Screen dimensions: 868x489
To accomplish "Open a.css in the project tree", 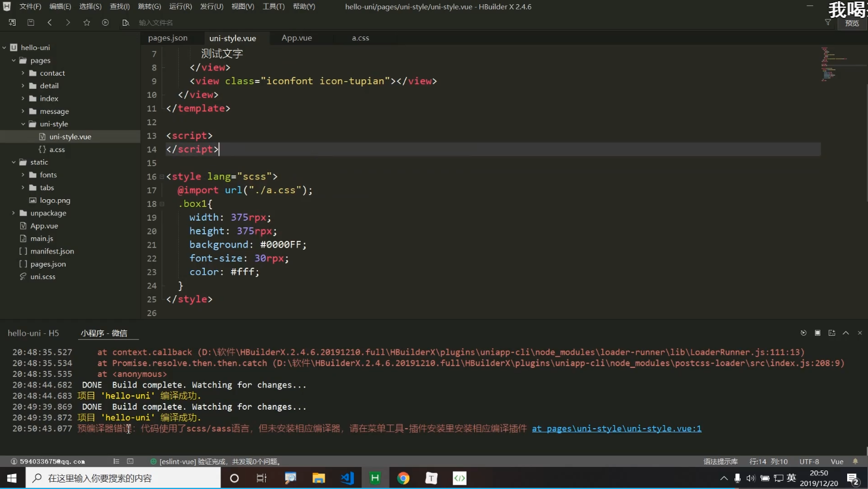I will click(x=57, y=150).
